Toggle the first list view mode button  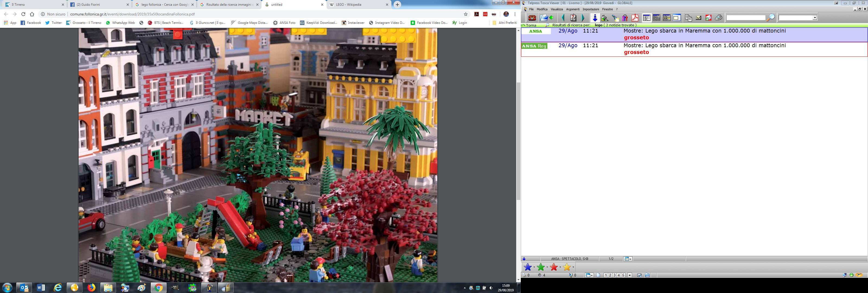coord(647,18)
